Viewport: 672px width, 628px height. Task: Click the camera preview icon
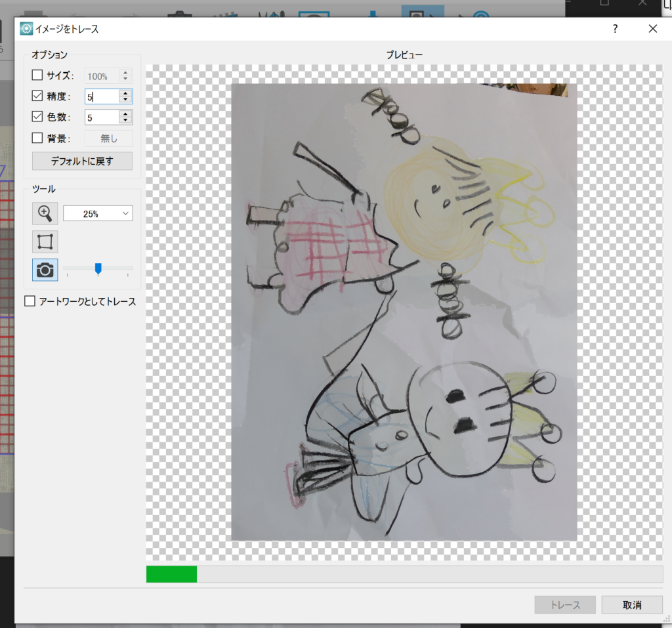(x=45, y=270)
